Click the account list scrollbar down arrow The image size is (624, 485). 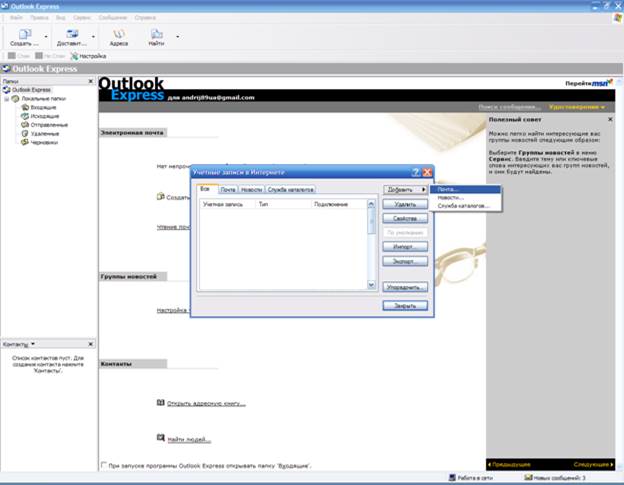click(371, 284)
